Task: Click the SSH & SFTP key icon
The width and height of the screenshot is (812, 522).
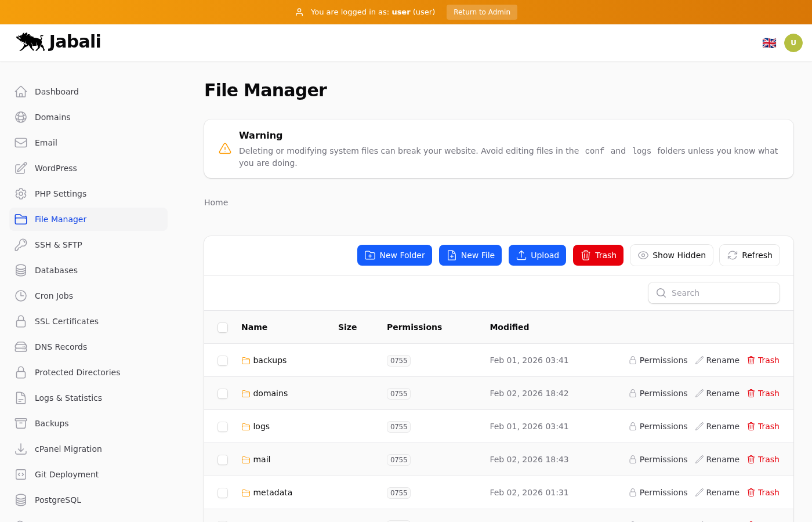Action: [x=21, y=245]
